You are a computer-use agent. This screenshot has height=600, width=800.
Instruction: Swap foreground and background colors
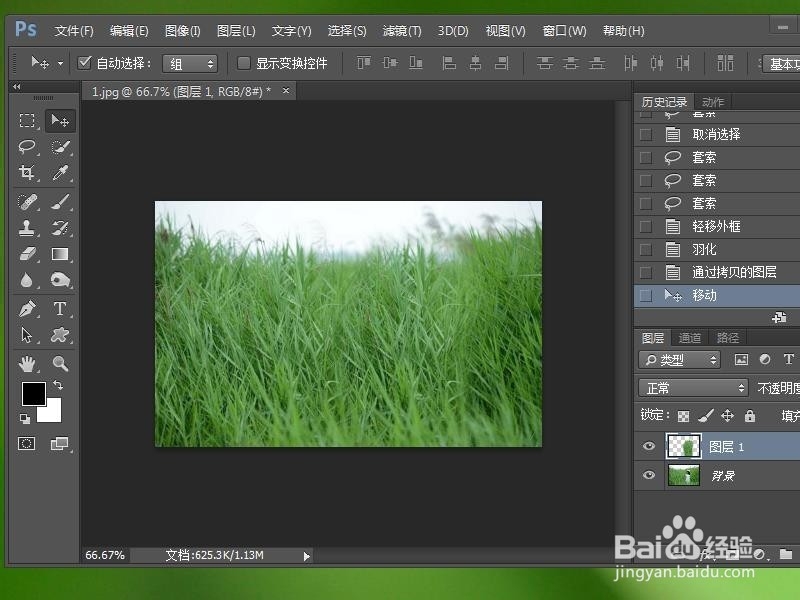point(58,385)
